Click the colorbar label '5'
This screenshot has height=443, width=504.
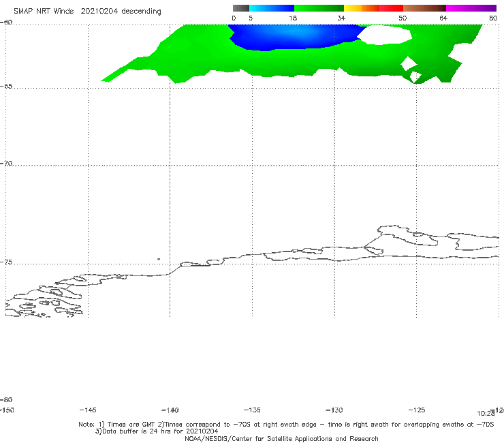tap(251, 18)
